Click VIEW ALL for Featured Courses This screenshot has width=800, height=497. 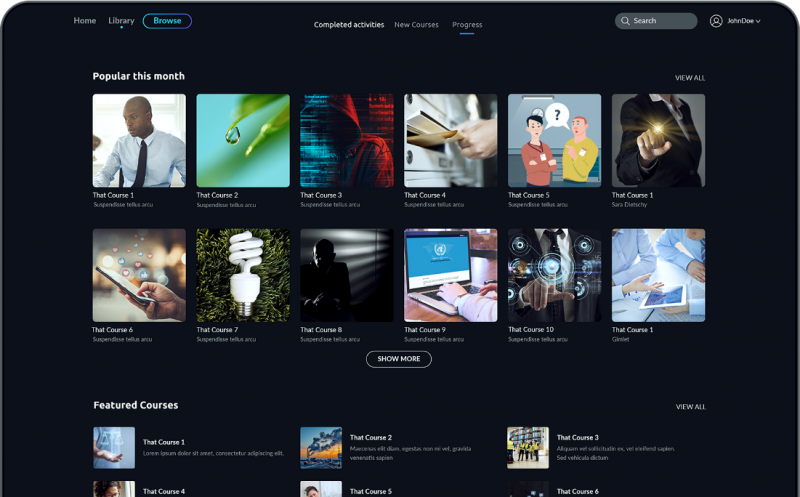click(690, 407)
